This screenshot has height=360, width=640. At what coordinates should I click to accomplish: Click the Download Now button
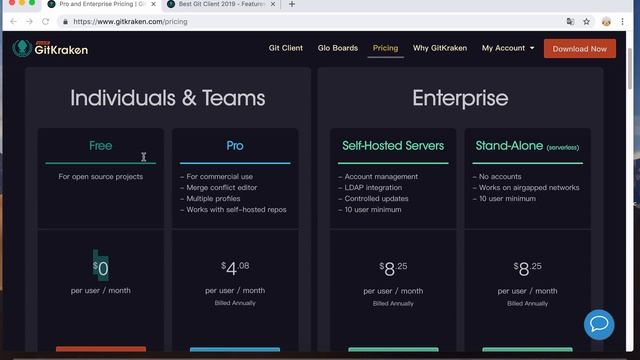580,49
